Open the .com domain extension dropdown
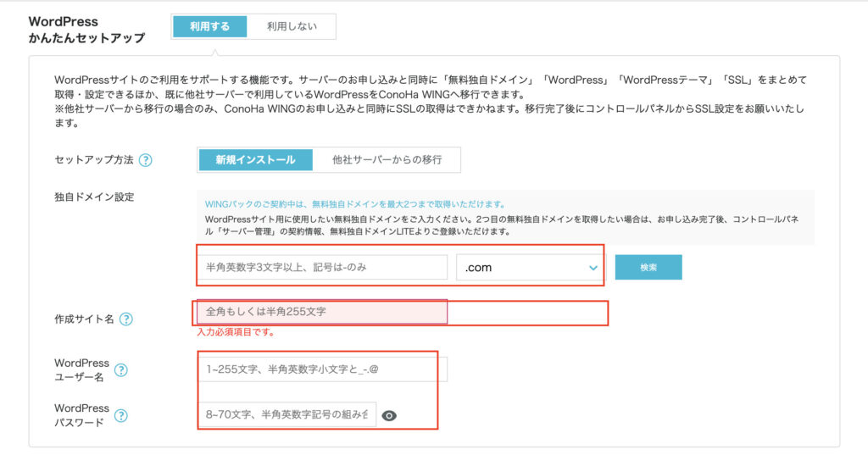The width and height of the screenshot is (868, 455). point(531,268)
